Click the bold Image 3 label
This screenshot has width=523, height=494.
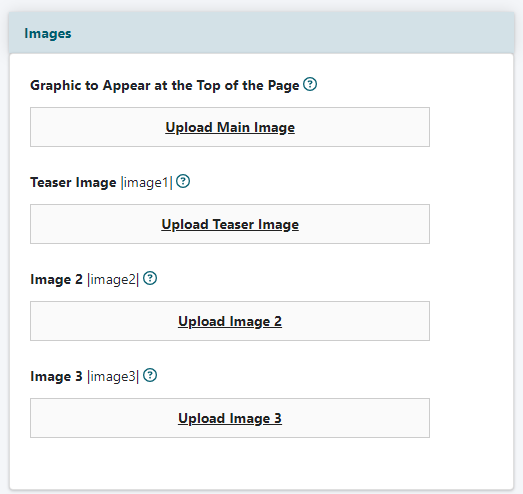56,377
